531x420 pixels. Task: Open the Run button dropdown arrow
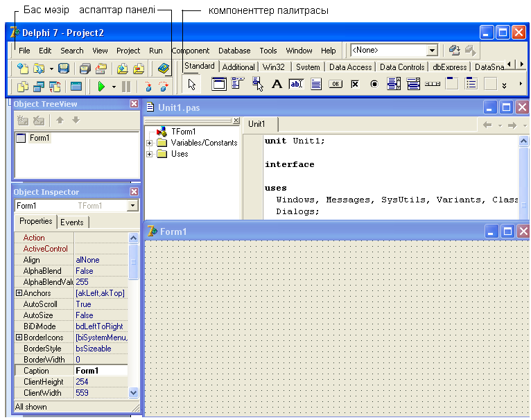[114, 87]
